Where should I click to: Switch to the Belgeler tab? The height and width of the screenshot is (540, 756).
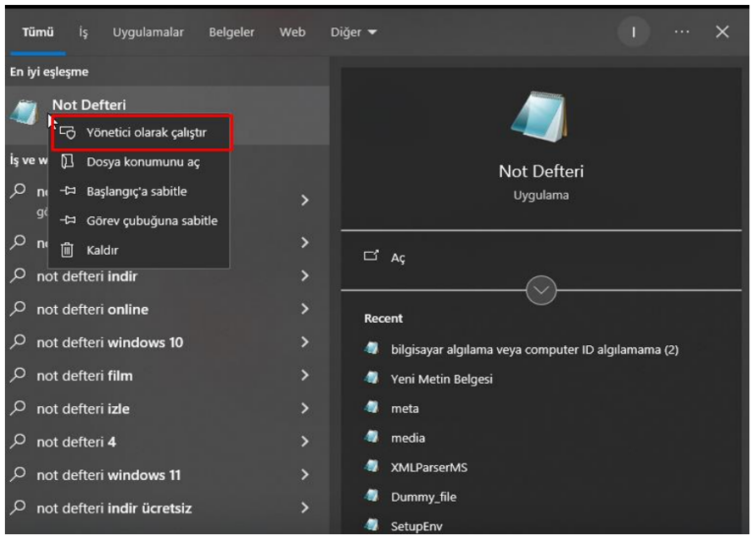click(x=231, y=32)
